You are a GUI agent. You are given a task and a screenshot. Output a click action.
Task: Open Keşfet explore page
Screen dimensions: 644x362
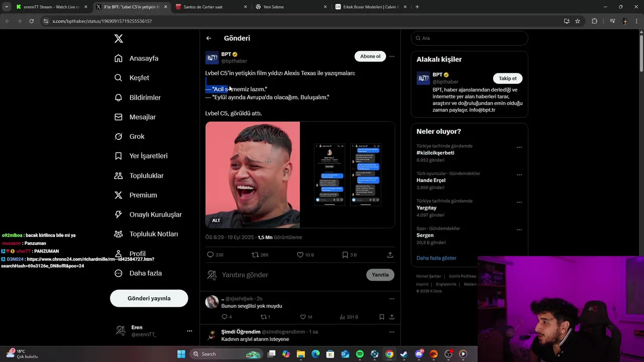[x=132, y=78]
